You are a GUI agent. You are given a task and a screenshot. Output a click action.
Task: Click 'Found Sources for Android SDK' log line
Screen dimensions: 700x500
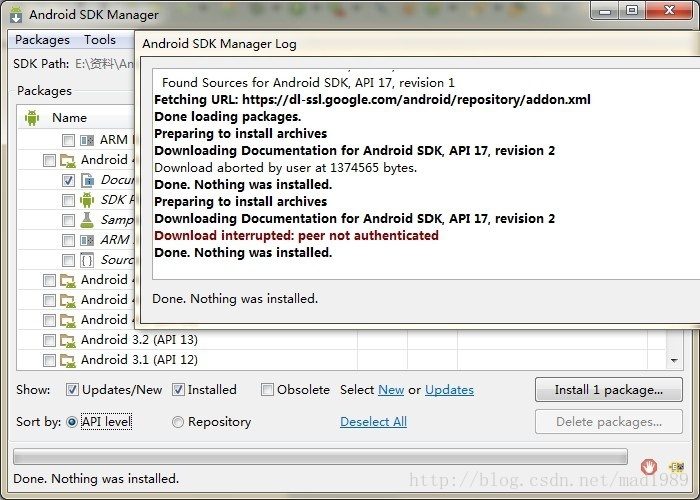(x=308, y=83)
